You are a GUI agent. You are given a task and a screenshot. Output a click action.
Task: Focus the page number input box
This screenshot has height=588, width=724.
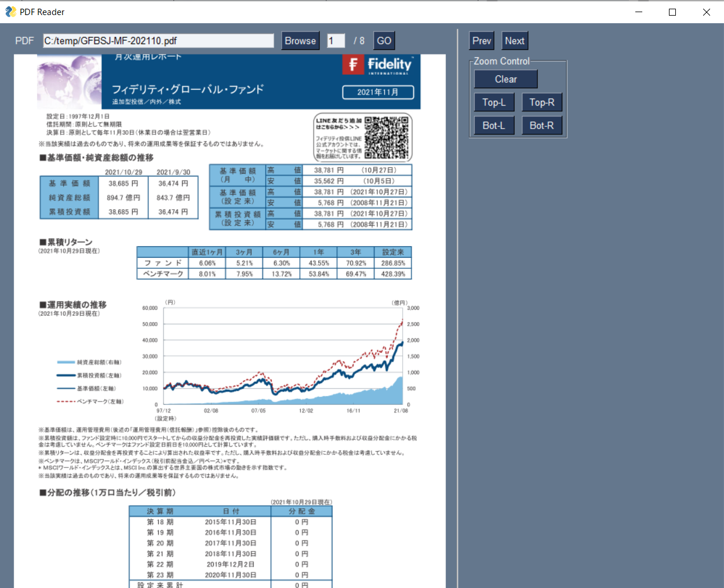pos(336,41)
